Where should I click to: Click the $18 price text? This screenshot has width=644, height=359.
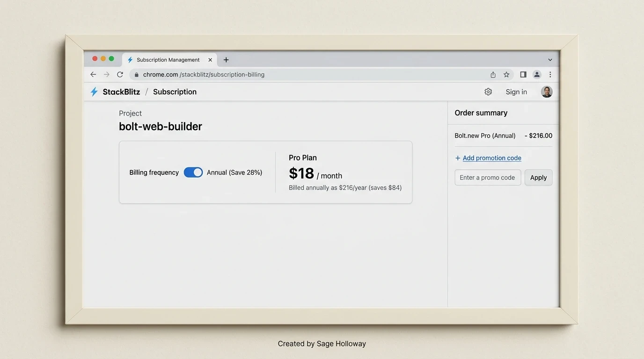point(301,173)
